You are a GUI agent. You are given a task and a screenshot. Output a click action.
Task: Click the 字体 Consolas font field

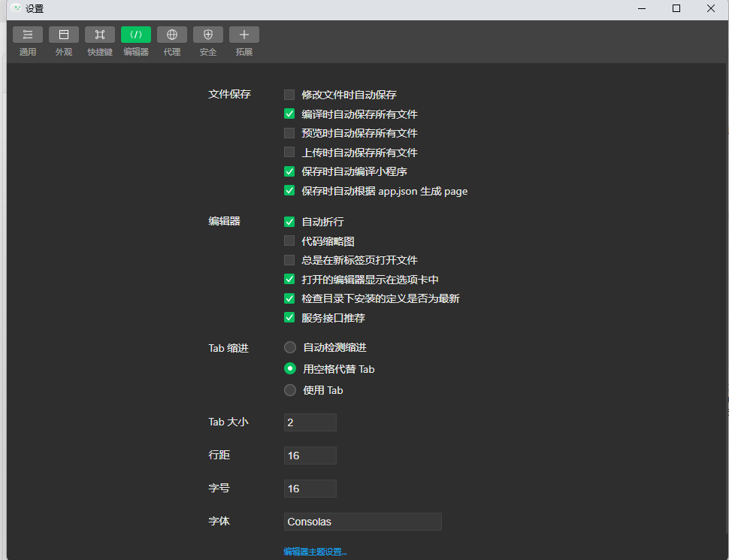point(363,522)
